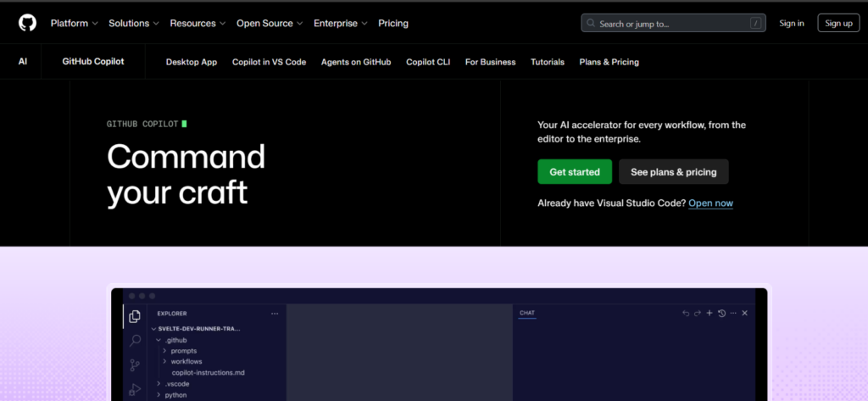Click the chat undo arrow icon
The width and height of the screenshot is (868, 401).
[x=686, y=313]
